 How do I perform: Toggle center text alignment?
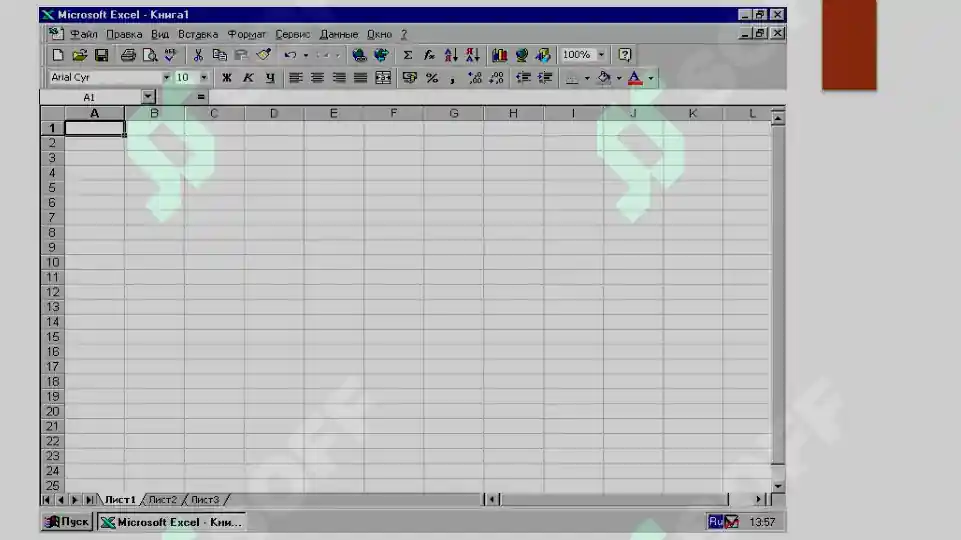[x=317, y=78]
